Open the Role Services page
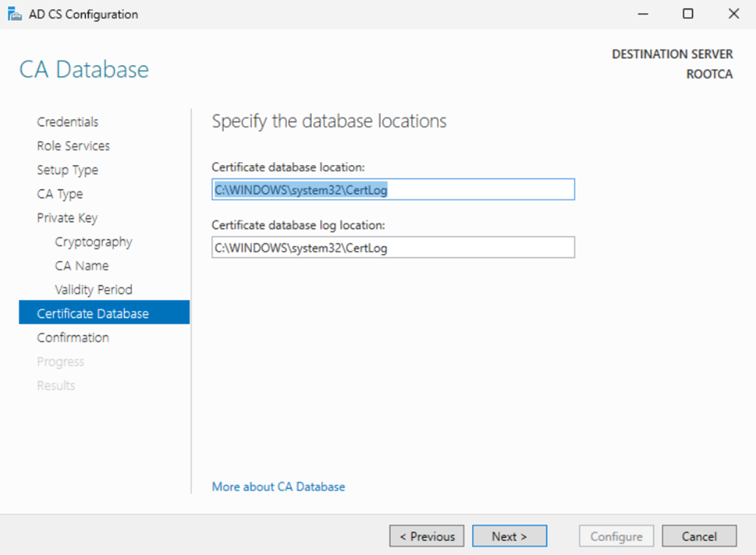The width and height of the screenshot is (756, 555). [x=73, y=146]
